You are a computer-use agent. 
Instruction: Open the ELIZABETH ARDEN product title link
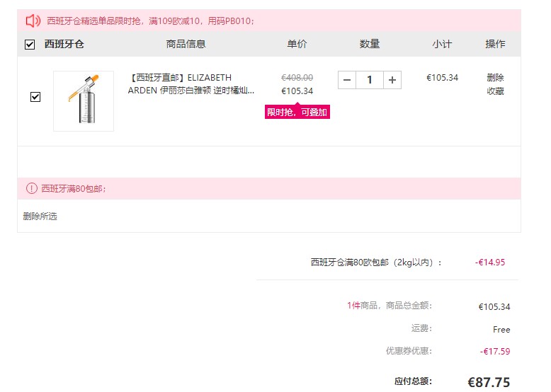(191, 84)
